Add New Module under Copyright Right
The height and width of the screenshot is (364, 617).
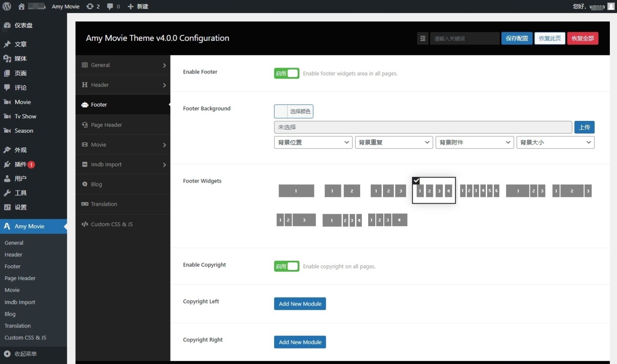(x=300, y=342)
